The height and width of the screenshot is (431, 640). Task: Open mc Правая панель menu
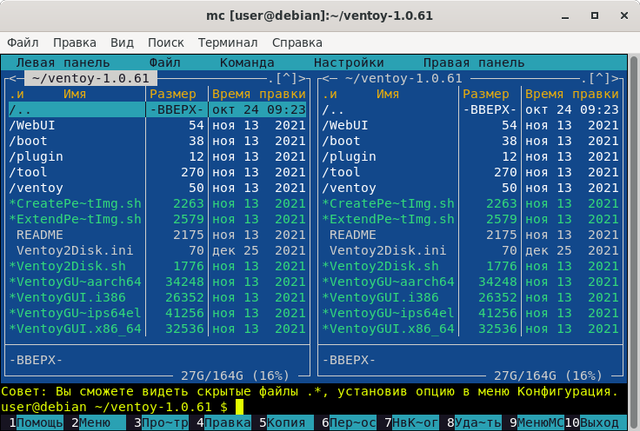click(473, 63)
